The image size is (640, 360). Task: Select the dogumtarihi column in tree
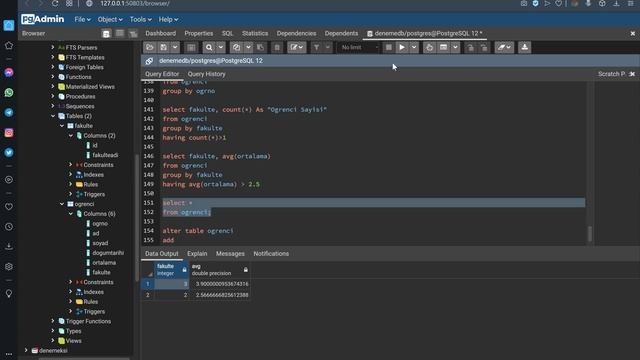108,253
